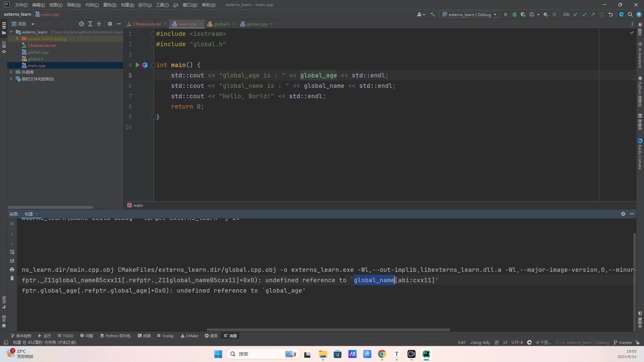Click Git push arrow
The width and height of the screenshot is (644, 362).
pos(593,14)
